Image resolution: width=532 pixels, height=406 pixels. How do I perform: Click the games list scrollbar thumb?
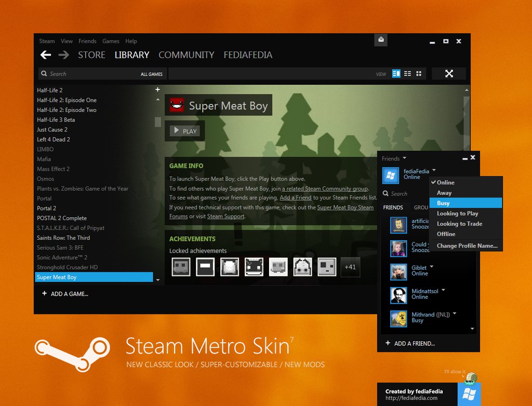[158, 122]
